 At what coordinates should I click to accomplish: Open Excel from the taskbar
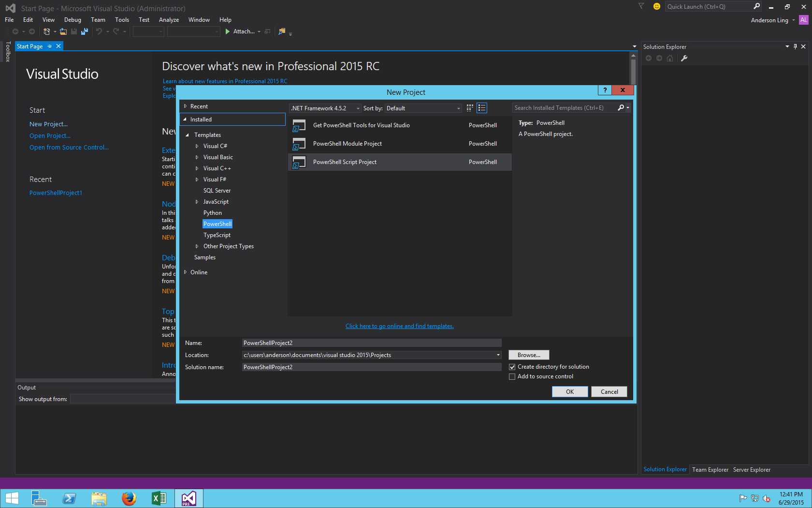[x=159, y=498]
